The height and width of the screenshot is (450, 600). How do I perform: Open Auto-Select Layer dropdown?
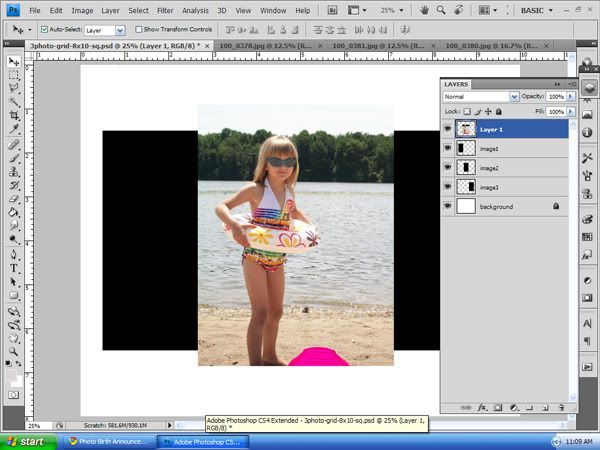point(120,30)
